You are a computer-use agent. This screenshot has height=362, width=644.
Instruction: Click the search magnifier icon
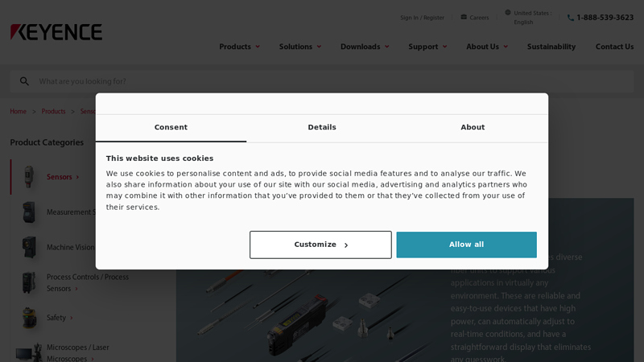click(24, 81)
